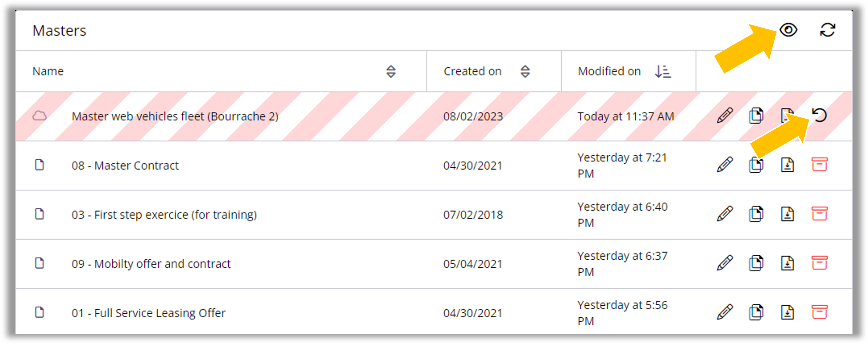Open 09 - Mobilty offer and contract
This screenshot has width=868, height=344.
point(151,264)
